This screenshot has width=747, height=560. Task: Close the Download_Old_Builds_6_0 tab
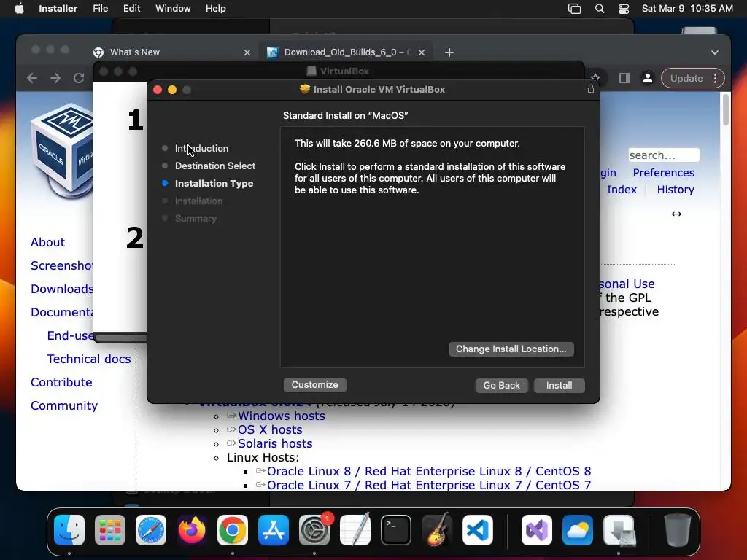[421, 52]
